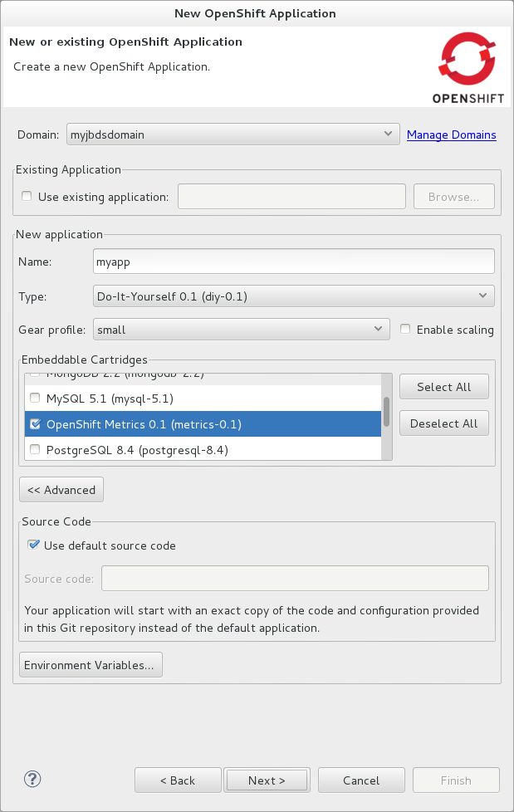The width and height of the screenshot is (514, 812).
Task: Uncheck the OpenShift Metrics 0.1 cartridge
Action: click(x=35, y=424)
